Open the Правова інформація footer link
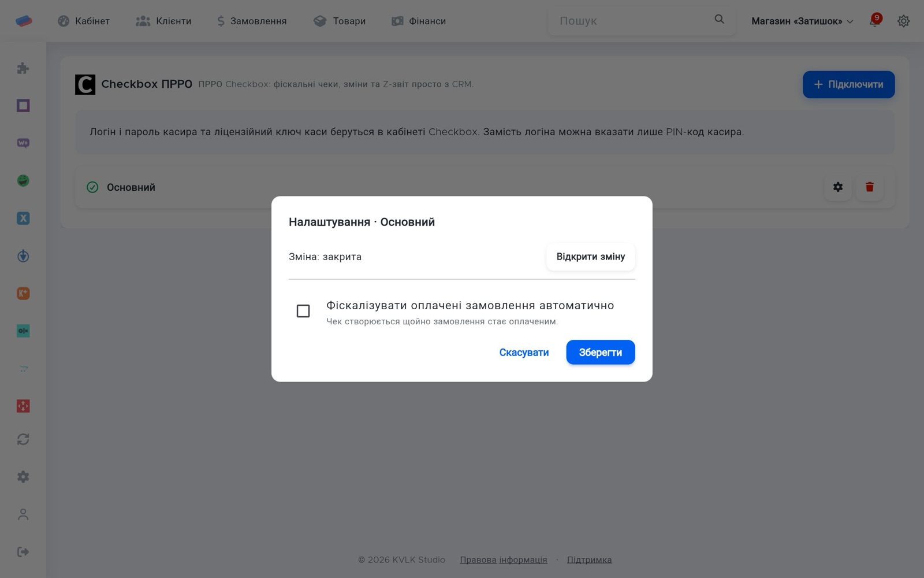This screenshot has height=578, width=924. point(504,560)
